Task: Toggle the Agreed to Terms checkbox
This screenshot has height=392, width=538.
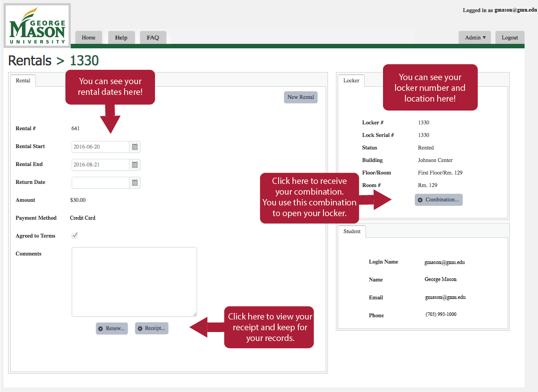Action: pyautogui.click(x=75, y=236)
